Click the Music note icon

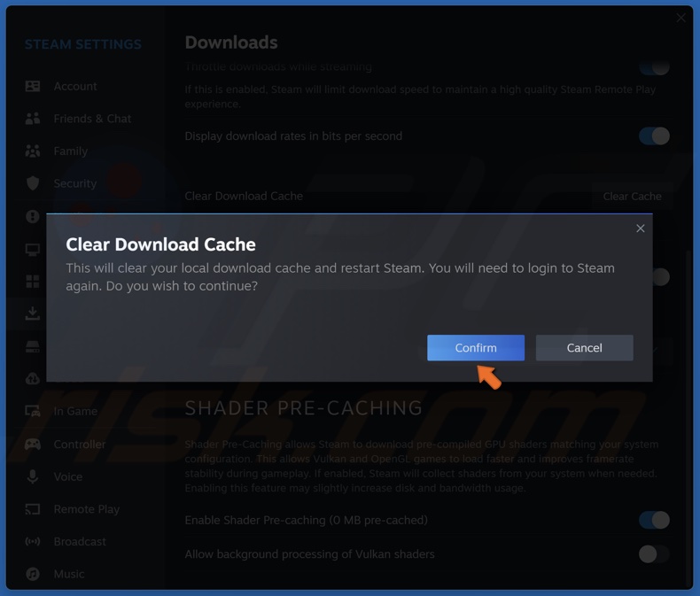coord(33,574)
